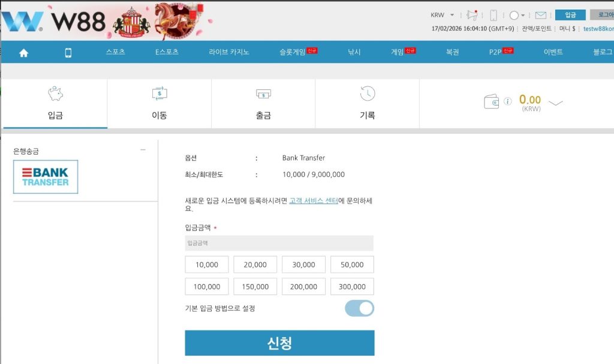The height and width of the screenshot is (364, 614).
Task: Click the blue 입금 header button
Action: (570, 15)
